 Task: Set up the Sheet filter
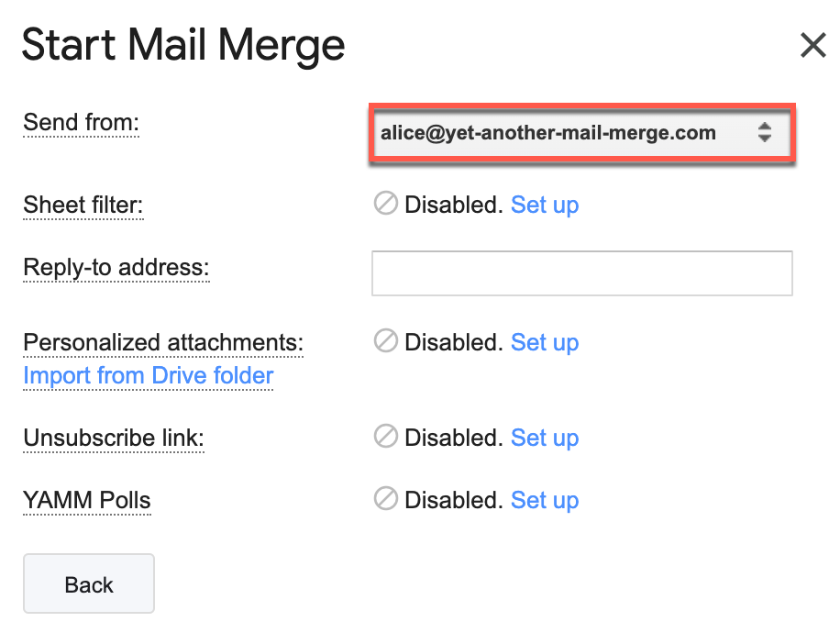545,205
